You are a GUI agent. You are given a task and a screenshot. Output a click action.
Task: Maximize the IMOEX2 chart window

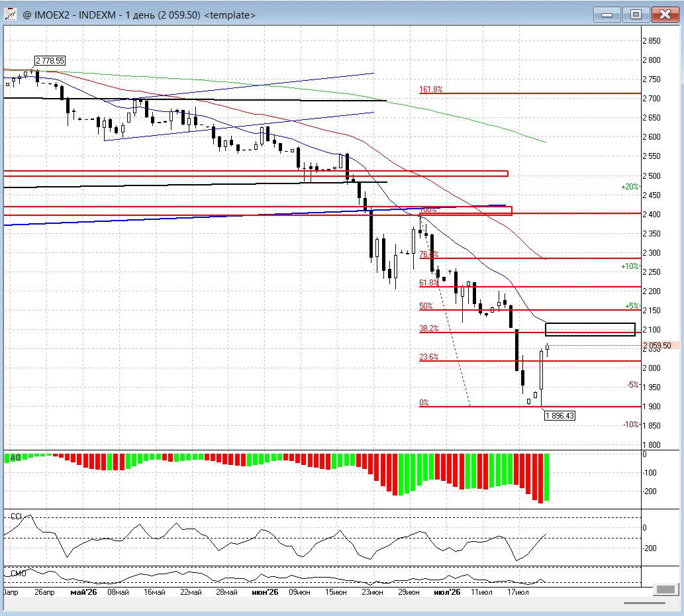coord(636,15)
